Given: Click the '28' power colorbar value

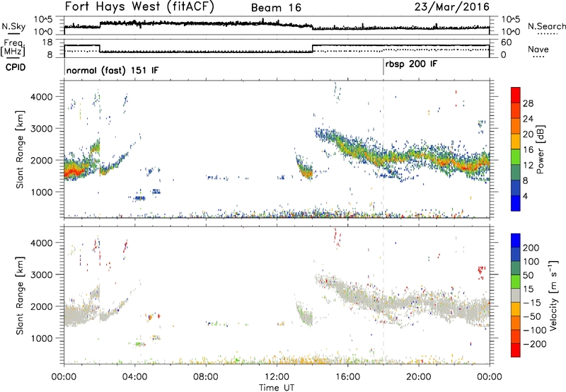Looking at the screenshot, I should coord(528,103).
